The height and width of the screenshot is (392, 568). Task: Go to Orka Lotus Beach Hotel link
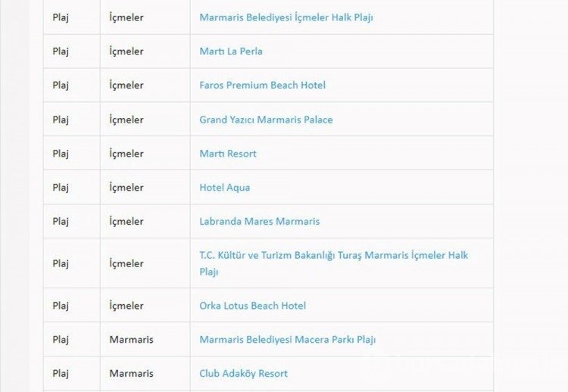coord(252,306)
